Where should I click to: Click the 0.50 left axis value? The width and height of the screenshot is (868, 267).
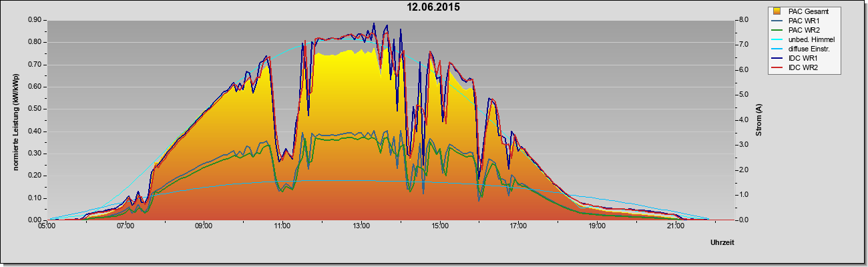tap(35, 109)
